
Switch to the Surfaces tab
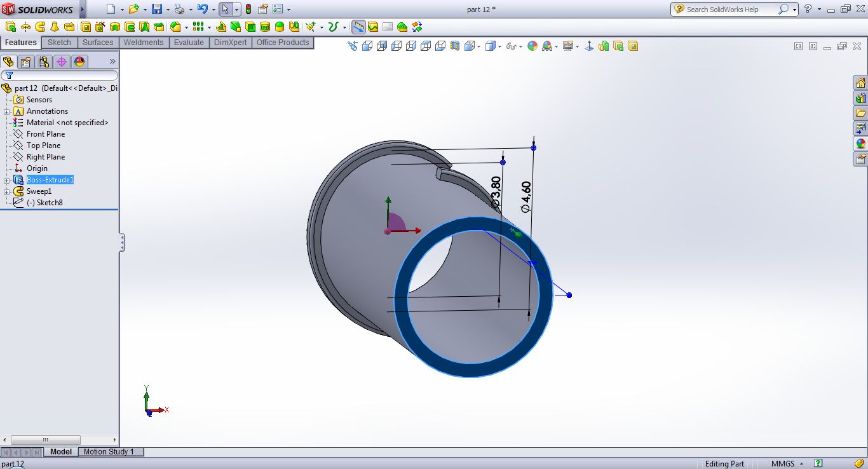tap(98, 43)
